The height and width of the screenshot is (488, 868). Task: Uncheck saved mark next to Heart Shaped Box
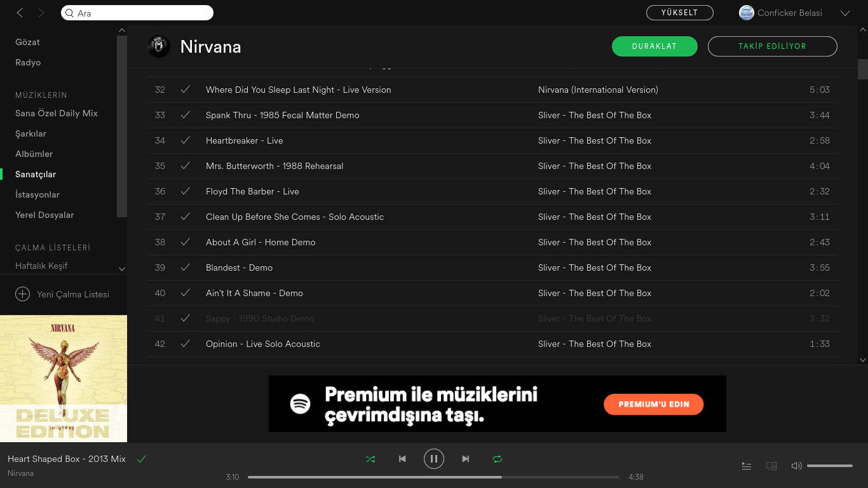(142, 459)
